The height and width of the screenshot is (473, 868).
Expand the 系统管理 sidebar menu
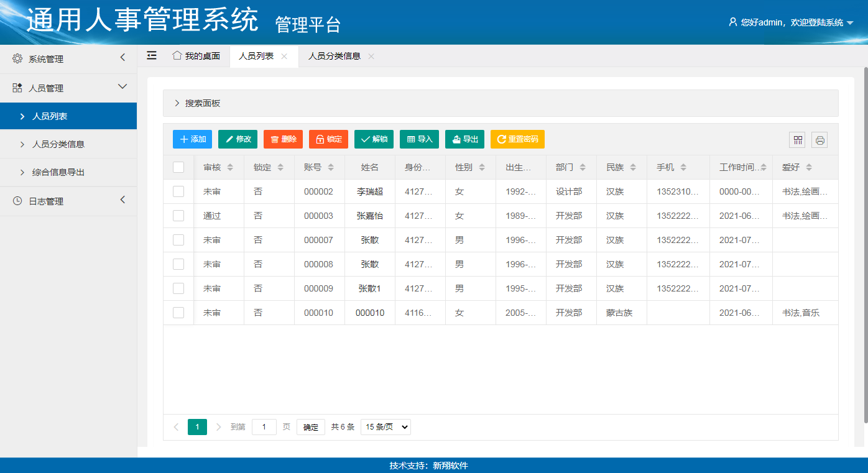[x=68, y=59]
